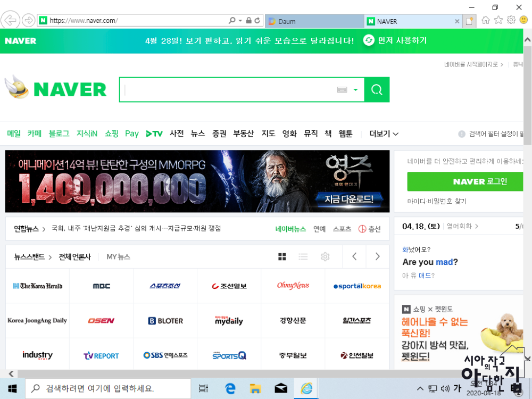Click the Windows Start button
This screenshot has height=399, width=532.
click(x=12, y=388)
